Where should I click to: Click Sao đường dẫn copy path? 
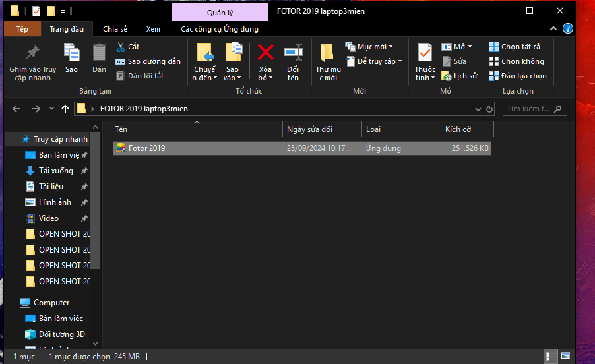coord(148,61)
